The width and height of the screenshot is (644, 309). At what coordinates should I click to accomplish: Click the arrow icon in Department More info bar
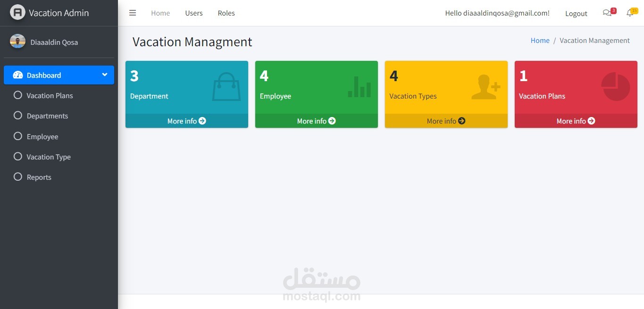(x=202, y=121)
